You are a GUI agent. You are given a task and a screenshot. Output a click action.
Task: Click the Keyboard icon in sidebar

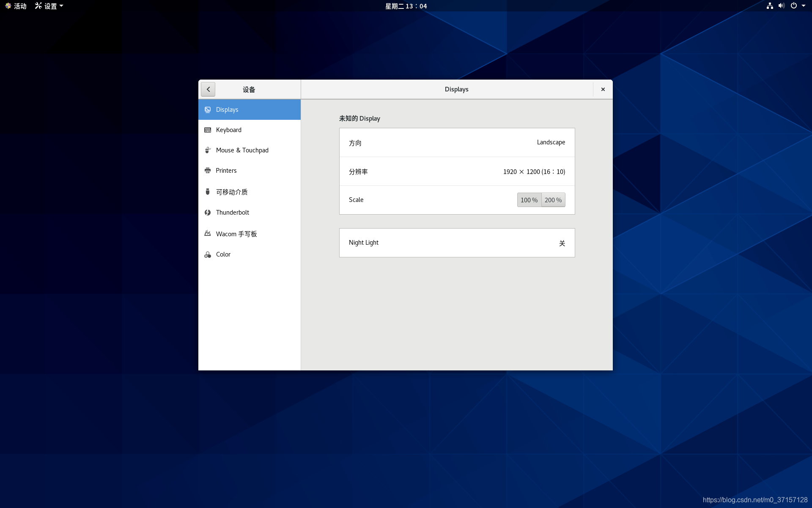(208, 130)
